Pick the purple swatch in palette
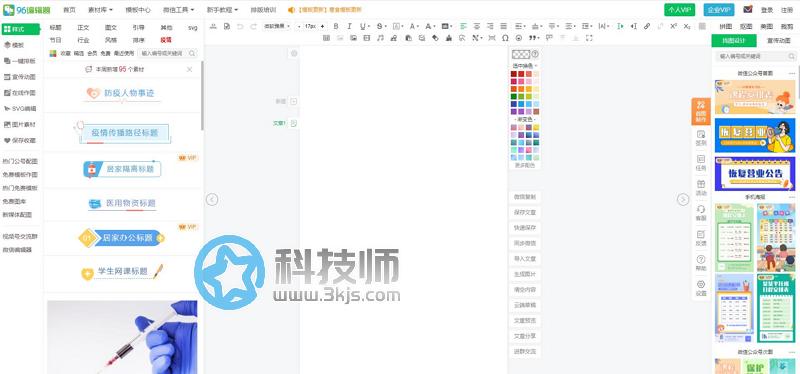This screenshot has height=374, width=800. [514, 111]
